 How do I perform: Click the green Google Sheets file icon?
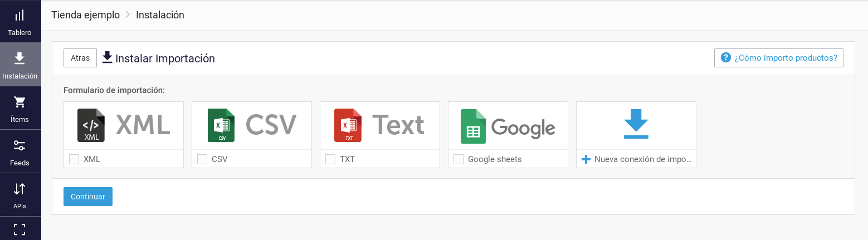click(x=474, y=126)
